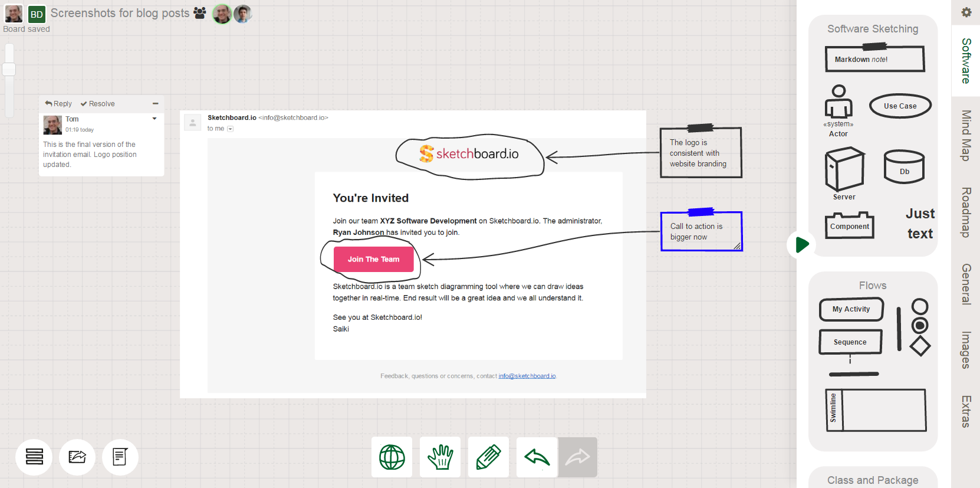Viewport: 980px width, 488px height.
Task: Click the BD user avatar badge
Action: click(x=37, y=14)
